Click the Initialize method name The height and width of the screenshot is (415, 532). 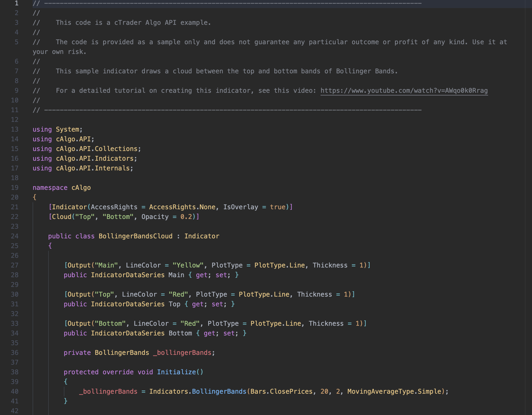coord(176,372)
